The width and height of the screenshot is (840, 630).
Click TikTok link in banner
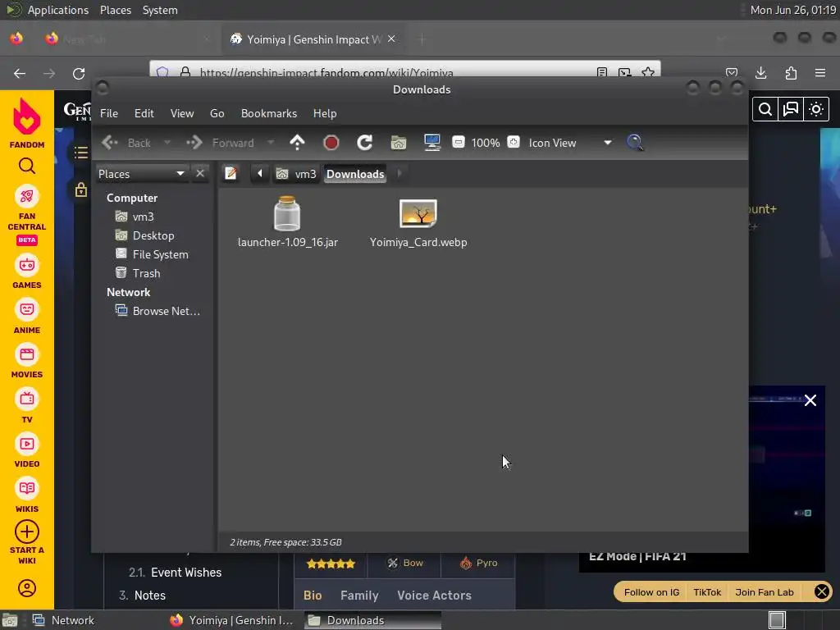(707, 592)
